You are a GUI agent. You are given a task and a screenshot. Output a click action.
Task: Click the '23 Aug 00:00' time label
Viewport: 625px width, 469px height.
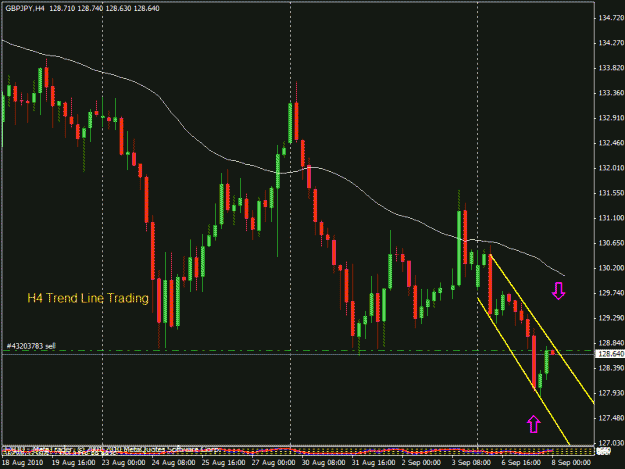(x=123, y=463)
